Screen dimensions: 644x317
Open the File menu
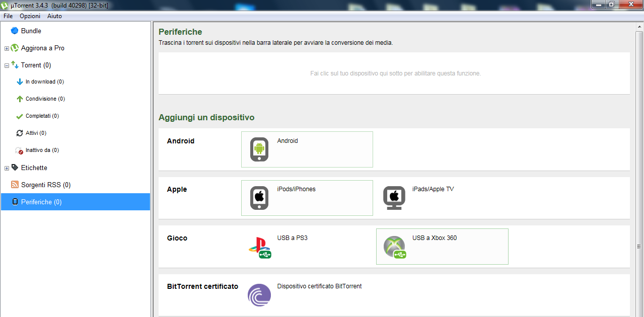(8, 16)
